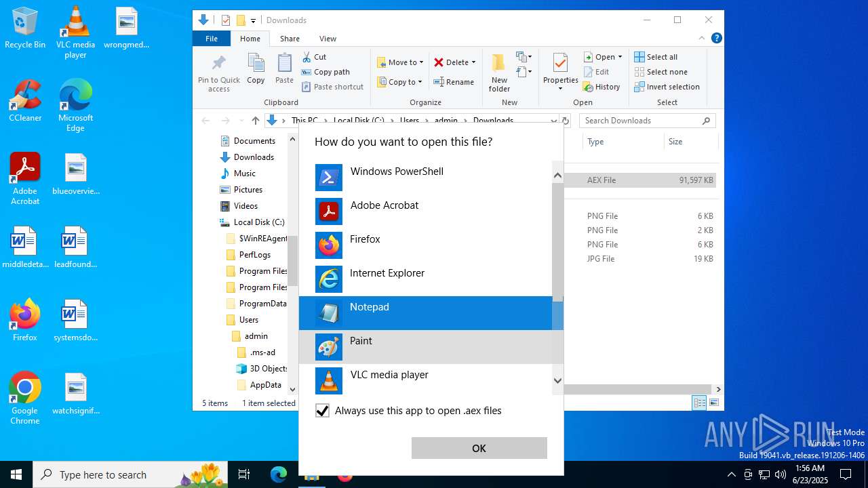Open the Properties ribbon button
Screen dimensions: 868x488
[x=560, y=72]
